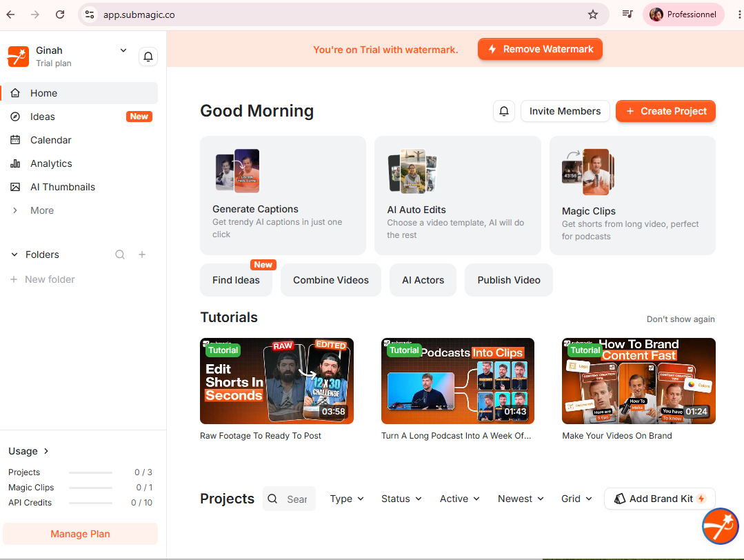The height and width of the screenshot is (560, 744).
Task: Click the Projects usage progress bar
Action: click(90, 472)
